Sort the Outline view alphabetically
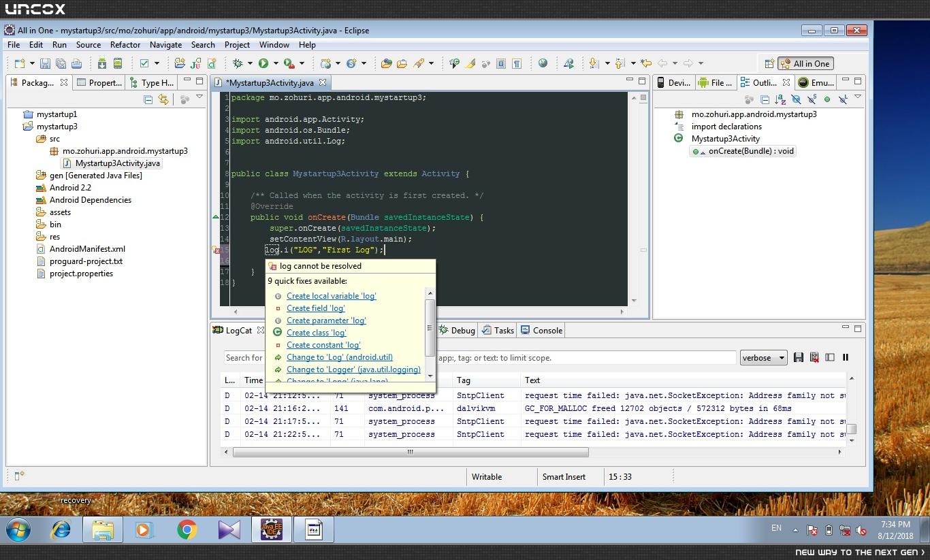The image size is (930, 560). 780,99
